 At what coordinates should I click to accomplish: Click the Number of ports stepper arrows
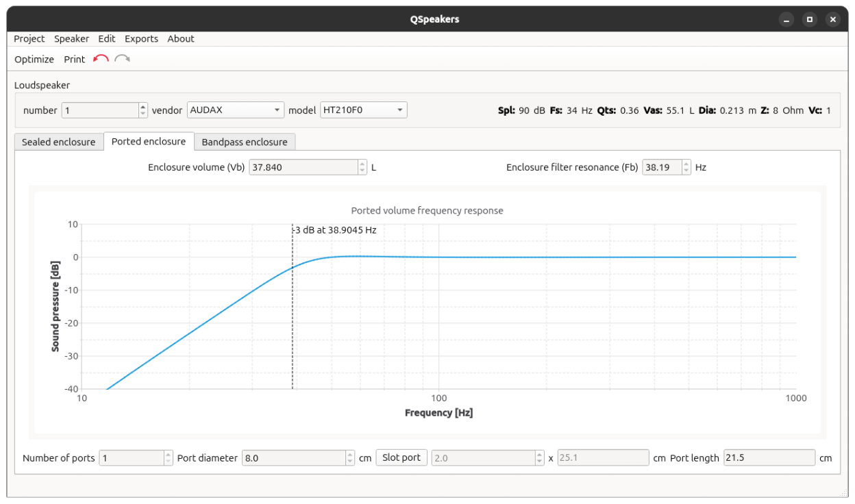pos(169,458)
